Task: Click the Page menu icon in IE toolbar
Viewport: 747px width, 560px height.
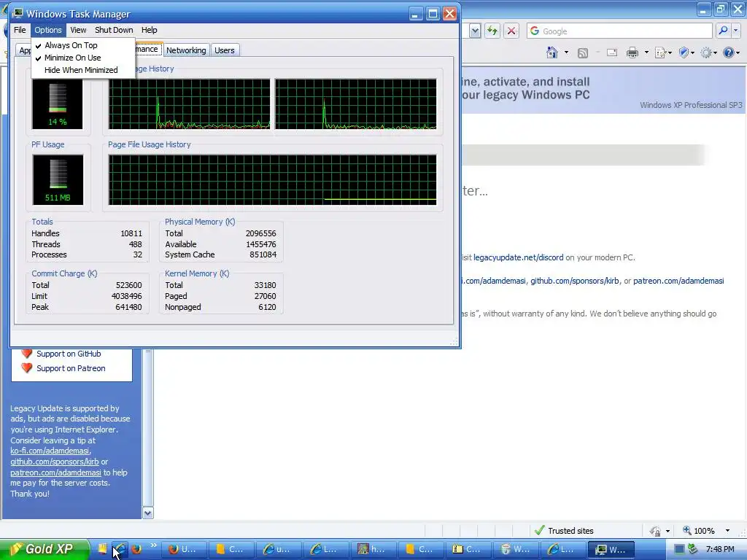Action: [660, 52]
